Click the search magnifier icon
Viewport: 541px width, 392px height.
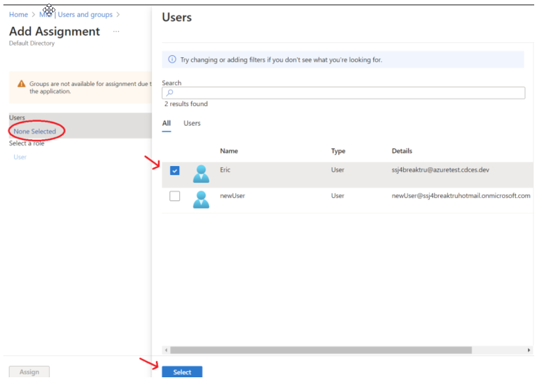click(x=170, y=93)
